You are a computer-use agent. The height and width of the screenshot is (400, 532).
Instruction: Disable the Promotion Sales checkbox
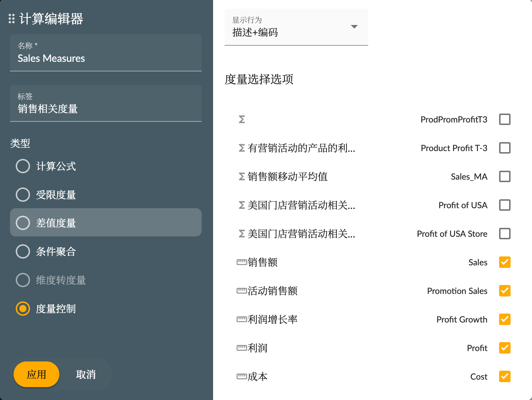[x=504, y=290]
